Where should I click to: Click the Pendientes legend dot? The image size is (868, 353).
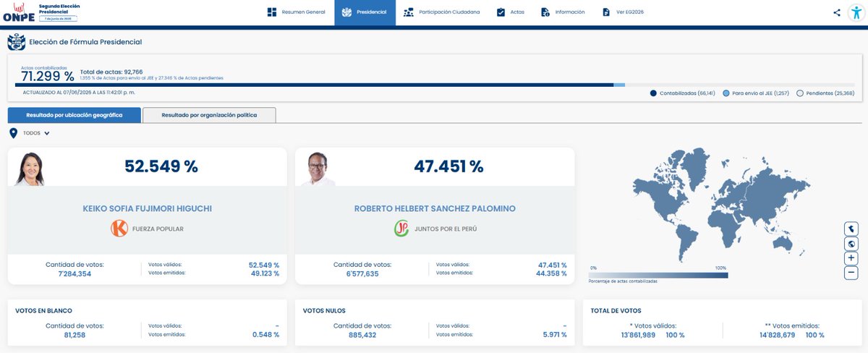[800, 93]
